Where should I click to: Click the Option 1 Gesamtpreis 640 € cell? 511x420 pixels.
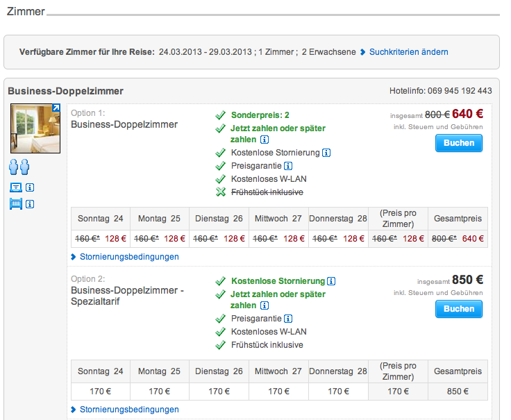click(x=458, y=238)
